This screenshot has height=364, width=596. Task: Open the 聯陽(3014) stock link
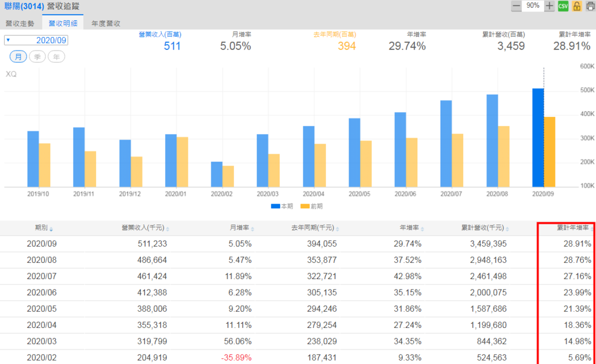point(24,6)
